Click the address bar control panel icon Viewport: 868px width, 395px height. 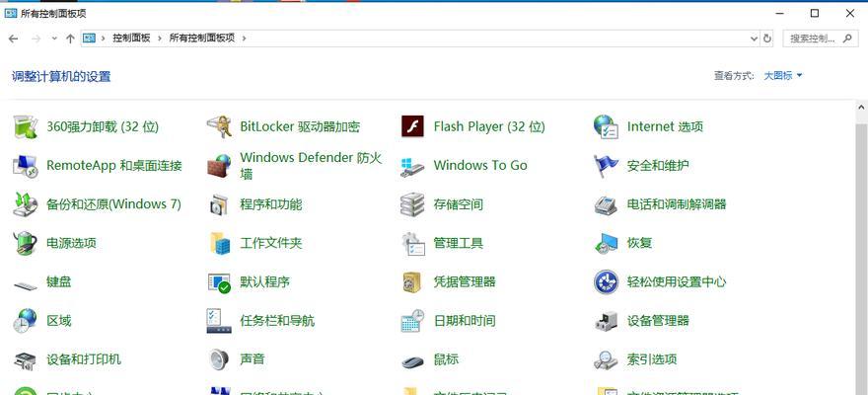[x=89, y=39]
